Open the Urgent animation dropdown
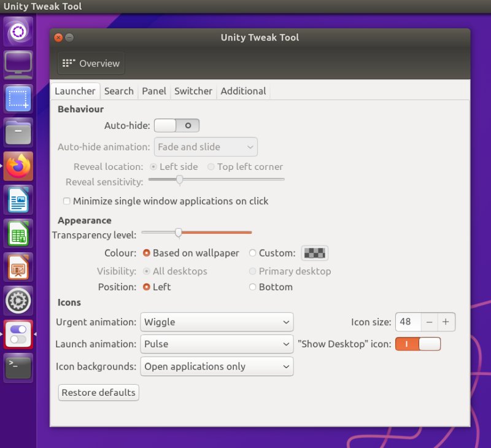Viewport: 491px width, 448px height. click(216, 322)
